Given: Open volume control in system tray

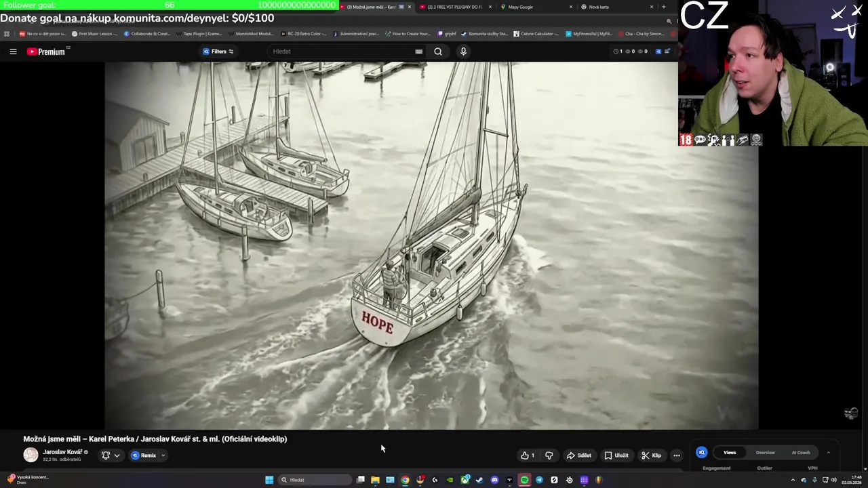Looking at the screenshot, I should click(x=833, y=480).
